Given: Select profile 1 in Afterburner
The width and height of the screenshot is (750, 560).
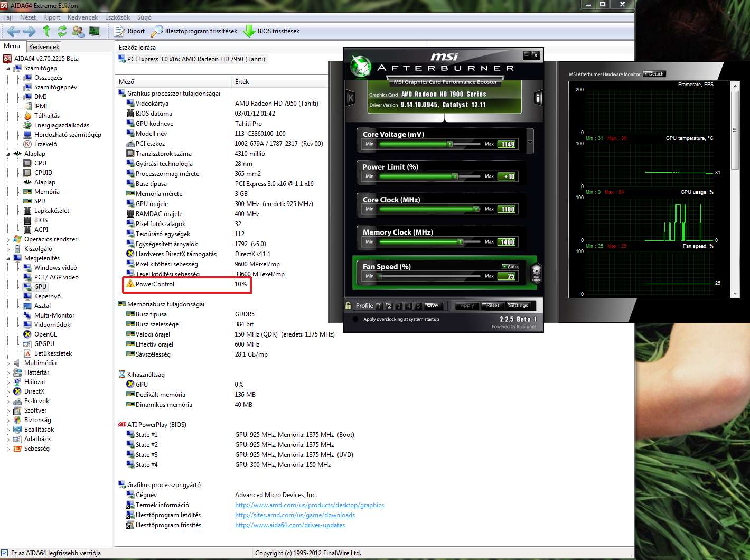Looking at the screenshot, I should [x=379, y=306].
